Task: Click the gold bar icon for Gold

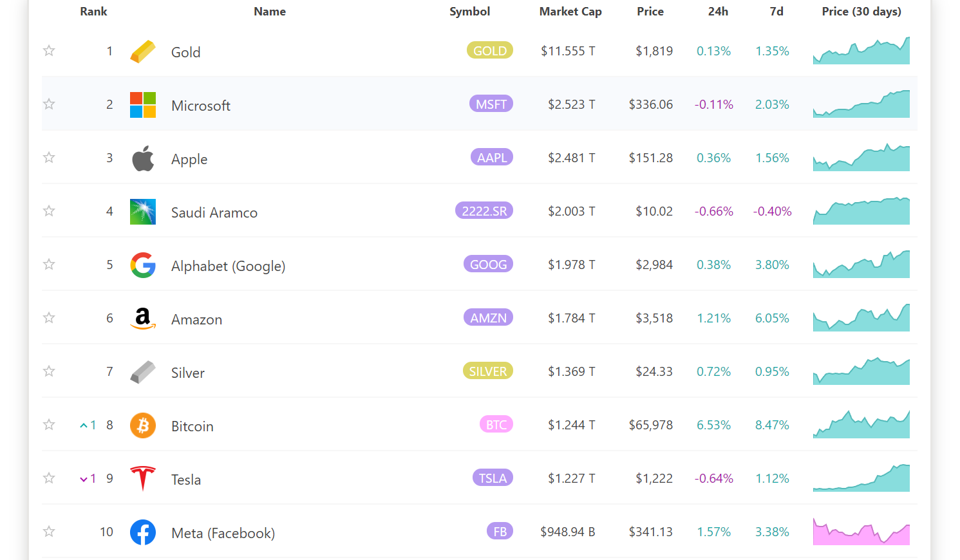Action: tap(142, 50)
